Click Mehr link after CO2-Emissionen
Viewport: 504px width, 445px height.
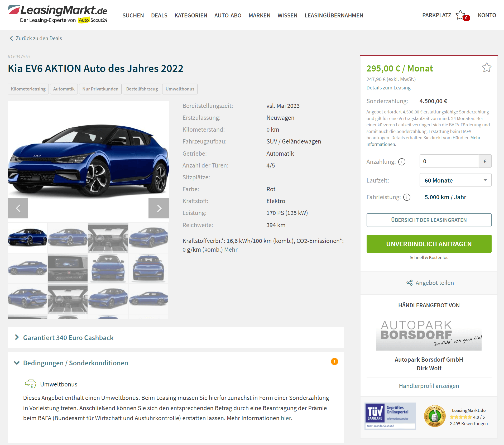click(x=231, y=250)
